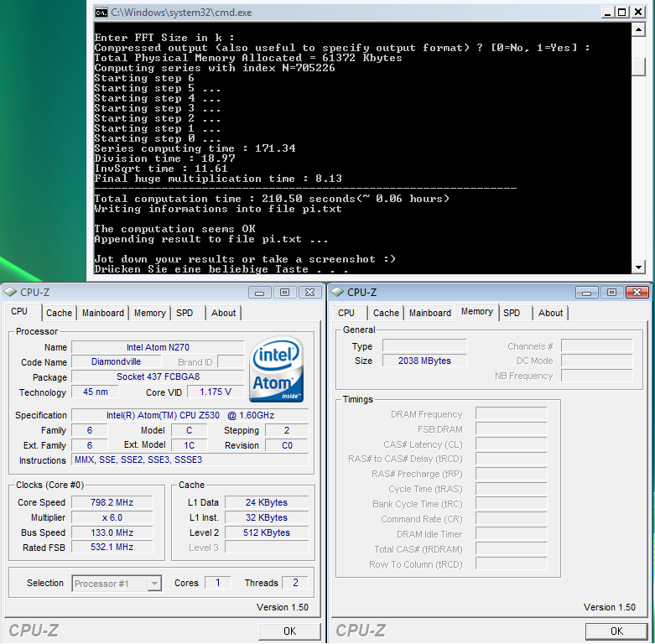Click OK in left CPU-Z window
The image size is (655, 644).
pyautogui.click(x=289, y=631)
